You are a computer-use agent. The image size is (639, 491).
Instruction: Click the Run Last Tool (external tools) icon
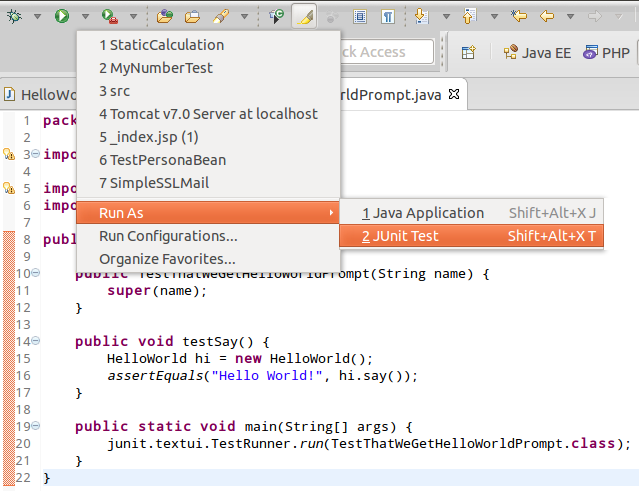click(x=109, y=16)
